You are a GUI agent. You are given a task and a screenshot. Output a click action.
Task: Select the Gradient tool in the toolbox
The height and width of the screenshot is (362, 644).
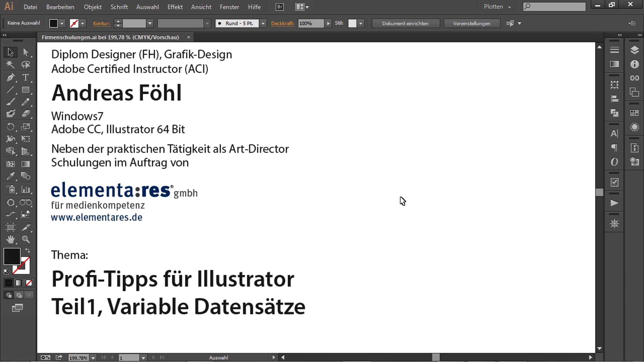(26, 164)
